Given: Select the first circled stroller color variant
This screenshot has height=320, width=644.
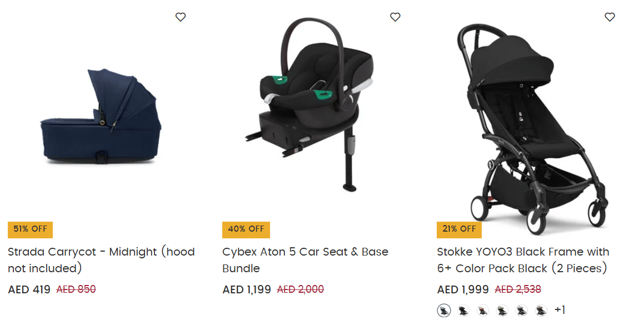Looking at the screenshot, I should pos(443,311).
